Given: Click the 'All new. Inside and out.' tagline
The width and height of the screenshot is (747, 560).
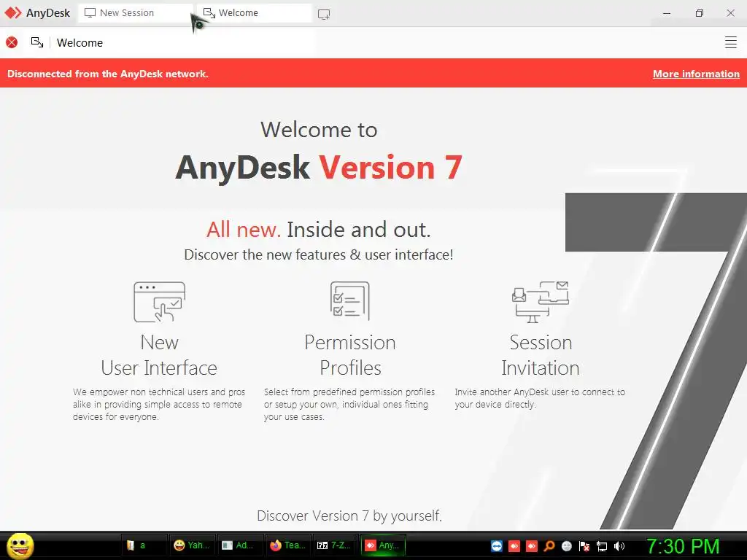Looking at the screenshot, I should coord(319,230).
